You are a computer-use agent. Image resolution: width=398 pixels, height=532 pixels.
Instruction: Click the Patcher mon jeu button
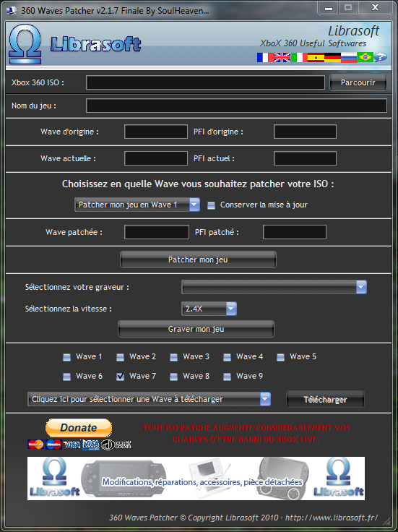pos(198,260)
